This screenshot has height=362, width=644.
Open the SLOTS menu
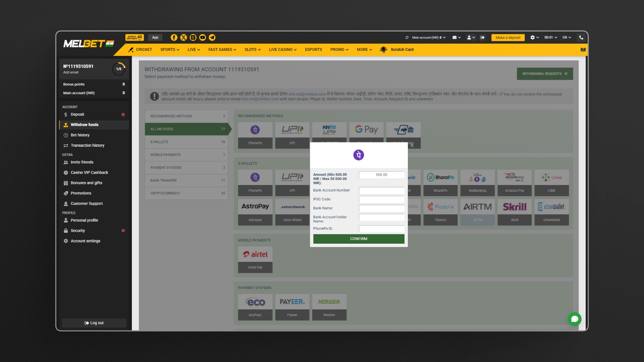(252, 50)
